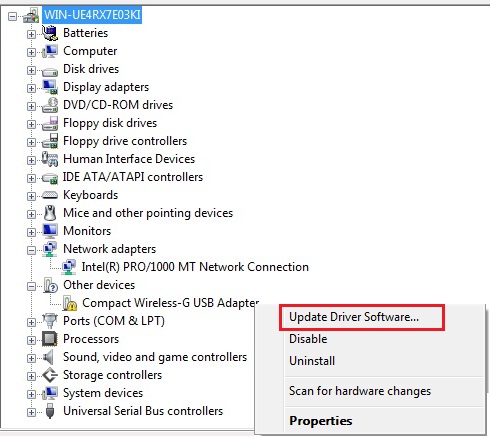Click the Other devices question-mark icon
The width and height of the screenshot is (490, 438).
click(x=50, y=285)
